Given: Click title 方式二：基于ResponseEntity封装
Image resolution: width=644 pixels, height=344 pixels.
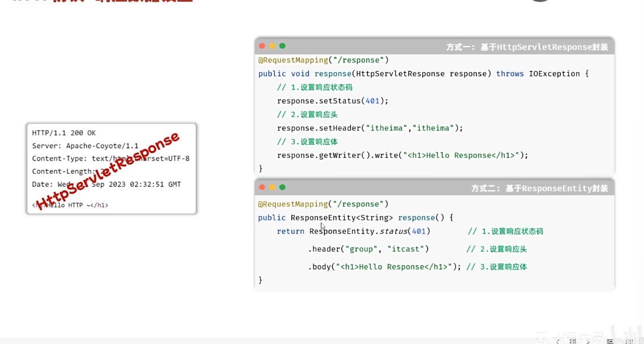Looking at the screenshot, I should click(x=539, y=188).
